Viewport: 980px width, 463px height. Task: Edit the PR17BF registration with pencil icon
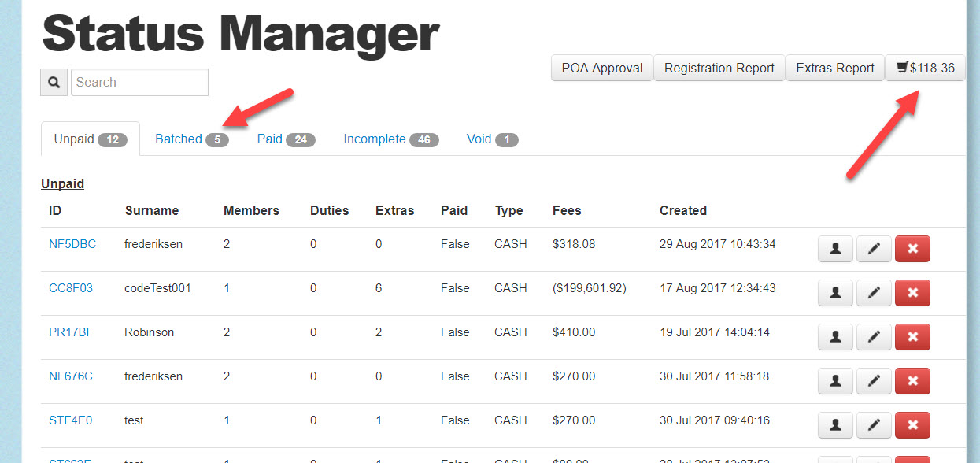[x=874, y=337]
